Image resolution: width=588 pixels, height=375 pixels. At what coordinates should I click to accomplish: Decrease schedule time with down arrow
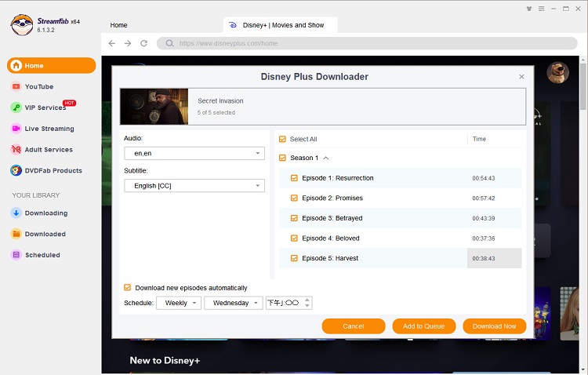pyautogui.click(x=307, y=305)
